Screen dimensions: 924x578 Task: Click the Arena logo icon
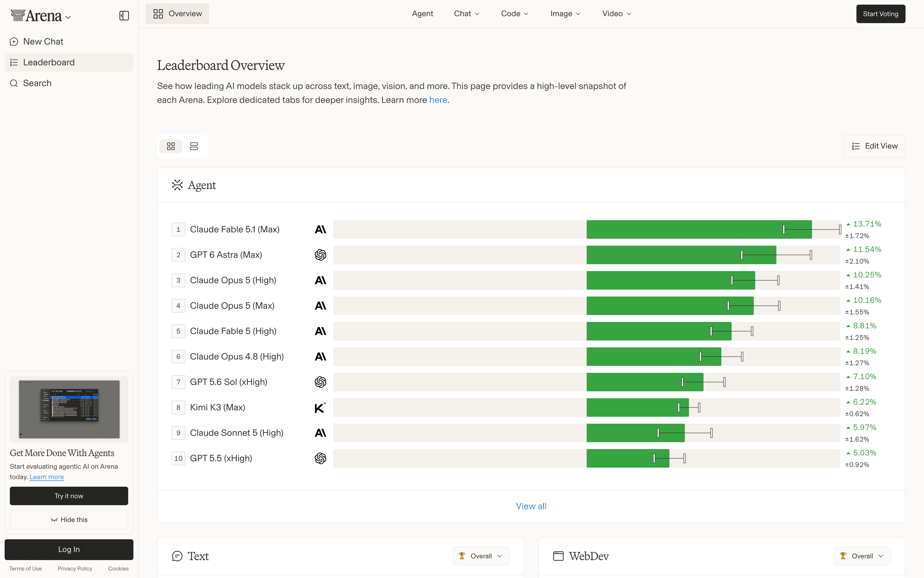(x=18, y=16)
